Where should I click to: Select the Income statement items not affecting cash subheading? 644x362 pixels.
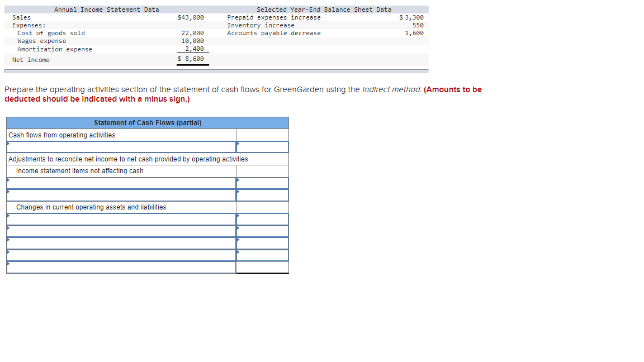[79, 170]
